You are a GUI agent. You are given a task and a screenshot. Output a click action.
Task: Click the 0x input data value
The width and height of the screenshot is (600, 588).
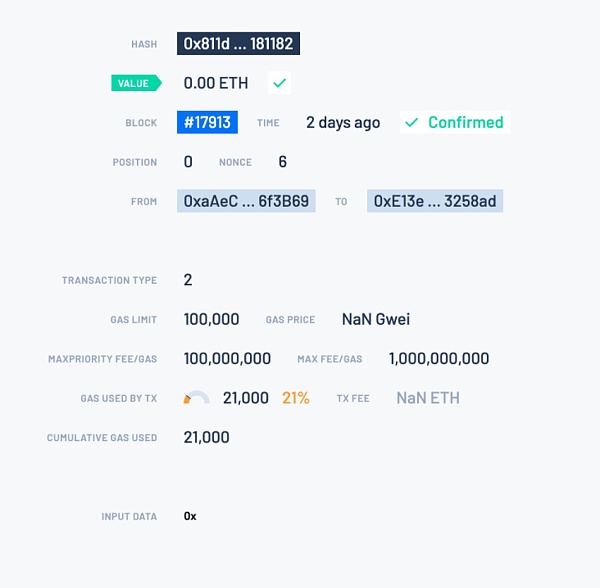[190, 516]
